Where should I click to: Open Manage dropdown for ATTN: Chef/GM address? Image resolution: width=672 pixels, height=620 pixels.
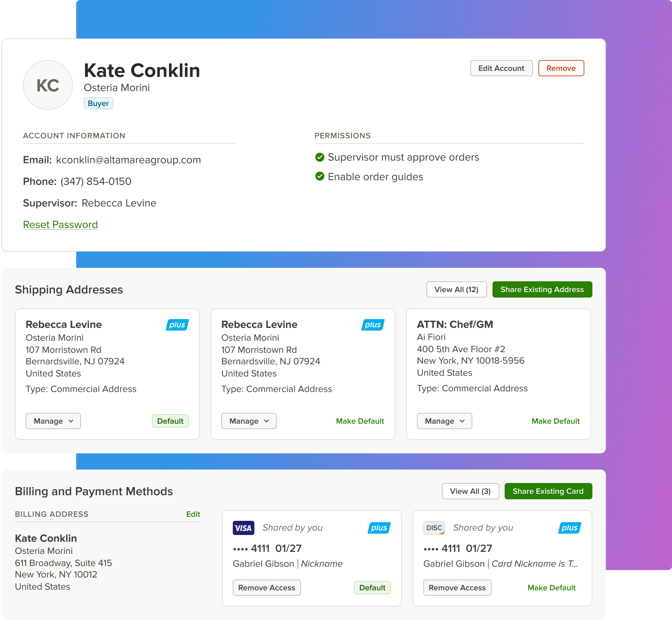pyautogui.click(x=444, y=421)
